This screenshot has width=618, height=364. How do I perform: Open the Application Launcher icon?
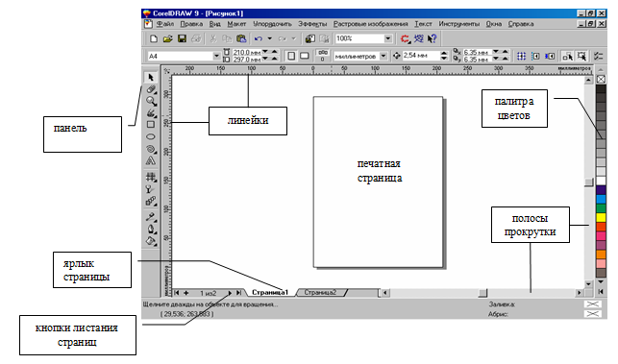tap(405, 38)
